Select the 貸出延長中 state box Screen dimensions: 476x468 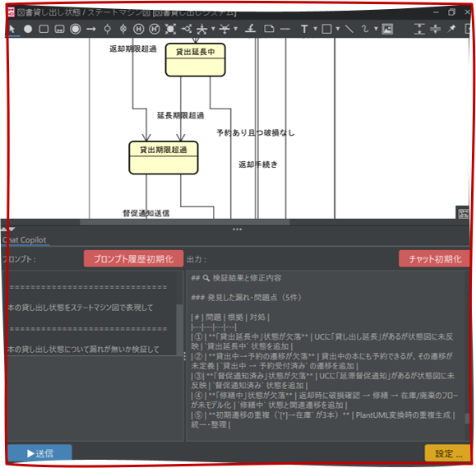[195, 60]
